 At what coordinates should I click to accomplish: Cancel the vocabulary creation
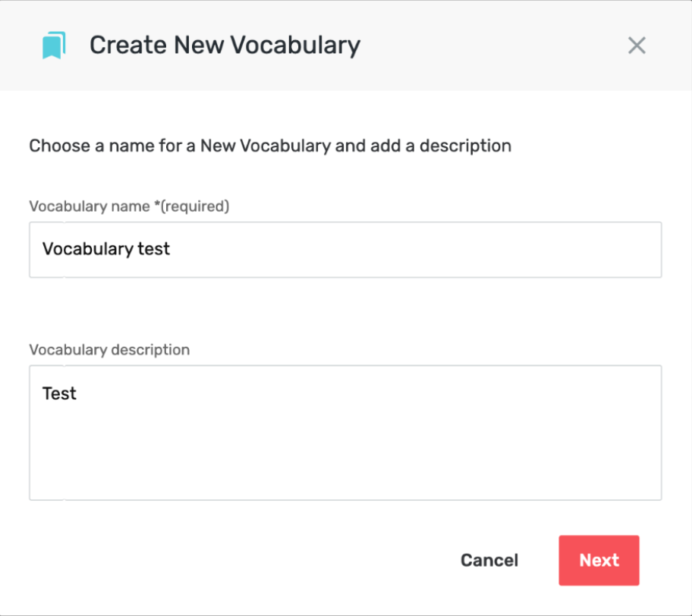489,561
